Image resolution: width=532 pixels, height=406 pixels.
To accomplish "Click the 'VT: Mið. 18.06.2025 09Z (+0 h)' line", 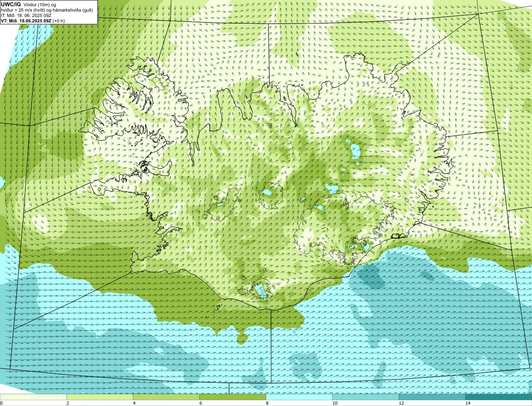I will [32, 21].
